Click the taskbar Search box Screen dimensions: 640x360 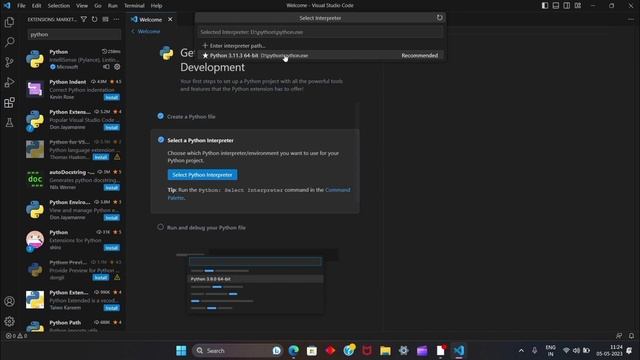238,351
